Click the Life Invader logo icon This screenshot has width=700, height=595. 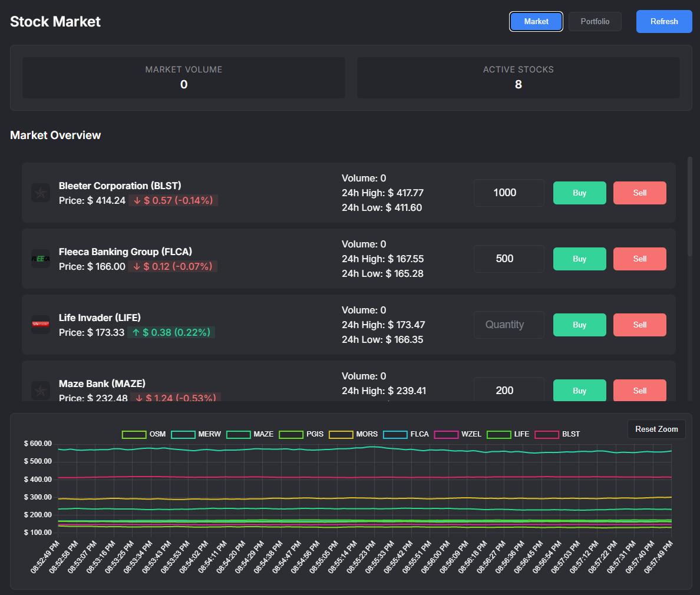pos(41,325)
